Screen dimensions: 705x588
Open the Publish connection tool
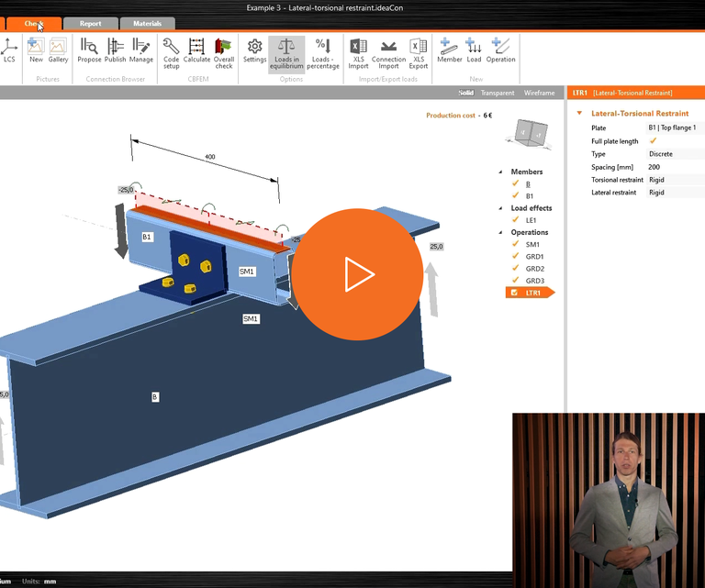click(116, 51)
